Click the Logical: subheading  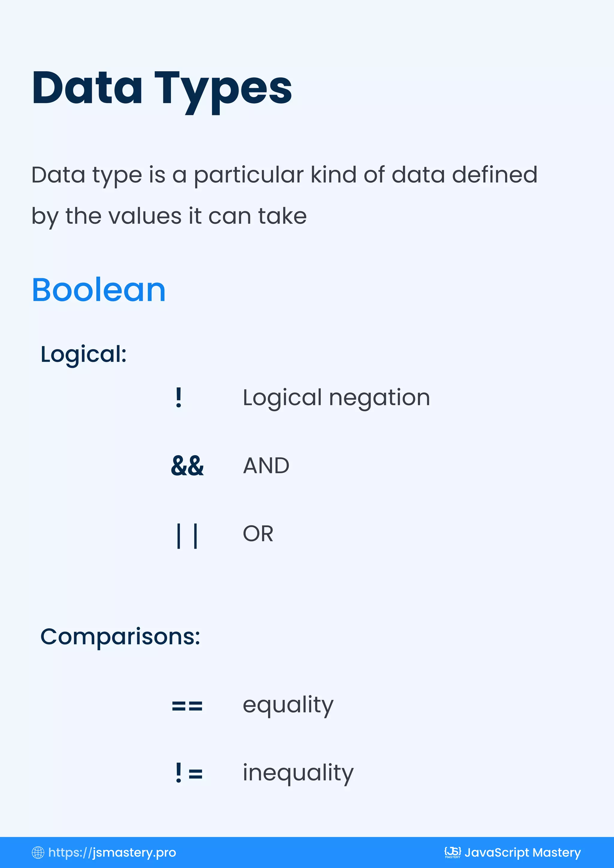[84, 355]
